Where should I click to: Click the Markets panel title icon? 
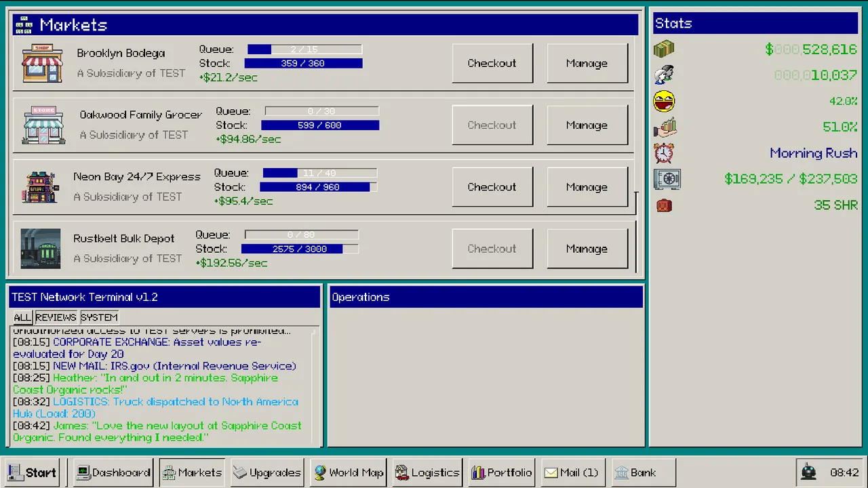point(24,25)
